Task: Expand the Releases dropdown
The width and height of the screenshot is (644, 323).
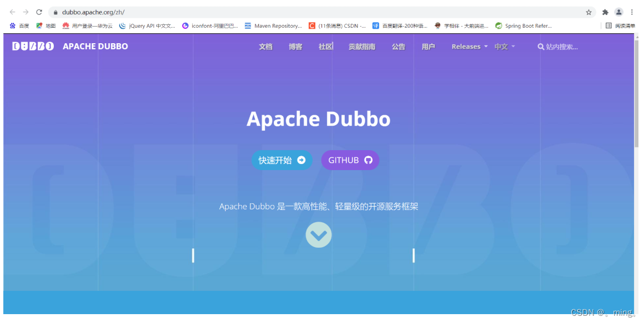Action: point(469,47)
